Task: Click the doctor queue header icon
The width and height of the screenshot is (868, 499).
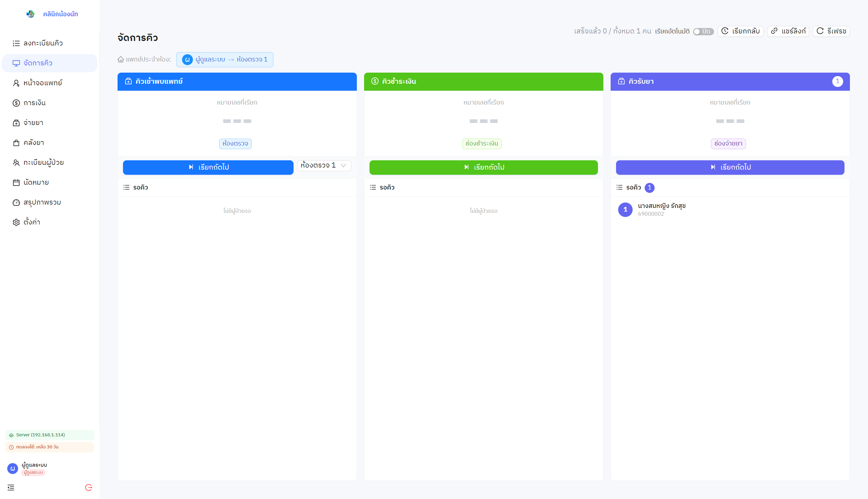Action: pyautogui.click(x=128, y=81)
